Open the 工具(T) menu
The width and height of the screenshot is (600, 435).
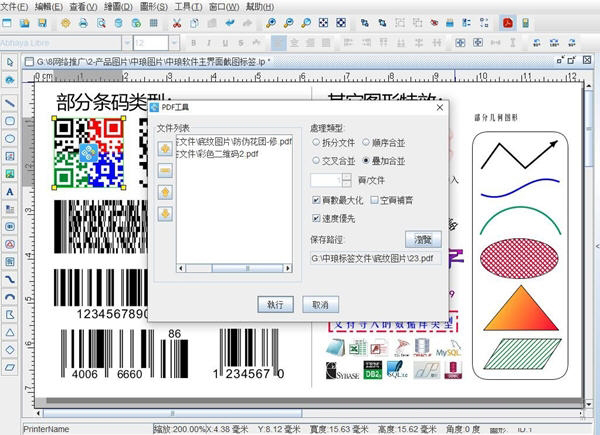[x=187, y=6]
